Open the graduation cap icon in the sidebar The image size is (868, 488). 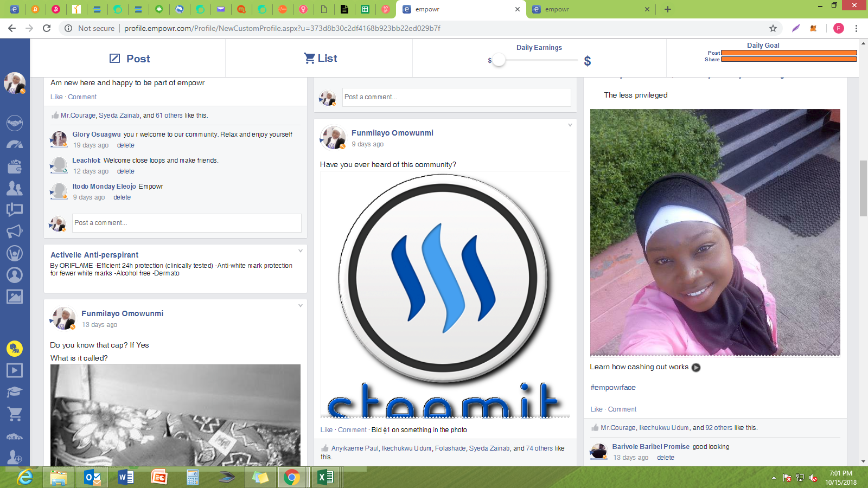click(x=15, y=392)
